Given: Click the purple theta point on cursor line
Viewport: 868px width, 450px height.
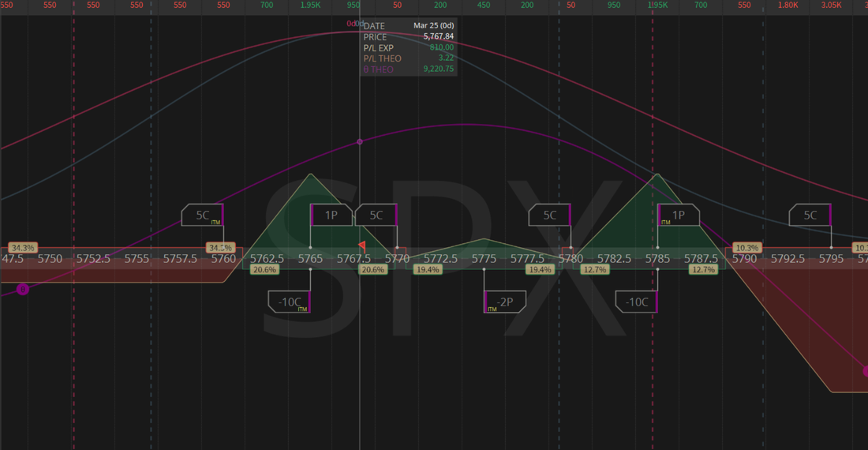Looking at the screenshot, I should click(360, 142).
